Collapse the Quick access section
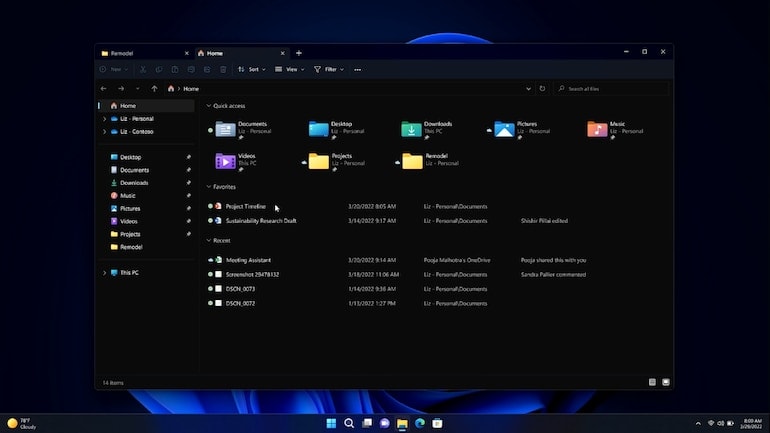Image resolution: width=770 pixels, height=433 pixels. coord(209,106)
